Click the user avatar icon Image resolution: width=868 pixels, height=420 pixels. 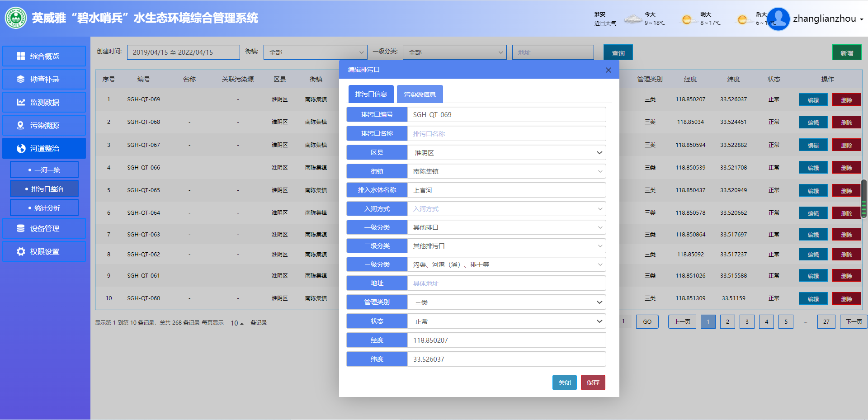(x=778, y=19)
